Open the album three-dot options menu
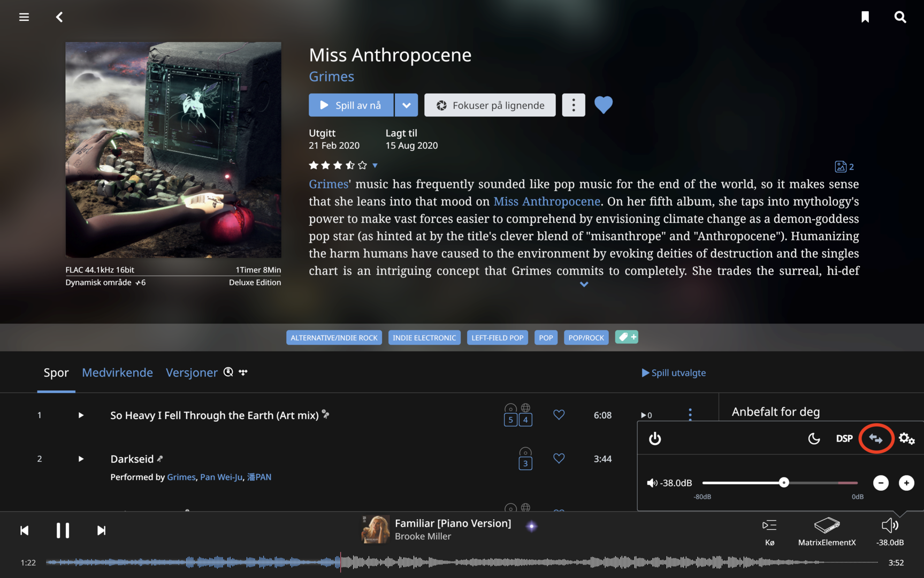The width and height of the screenshot is (924, 578). [574, 105]
